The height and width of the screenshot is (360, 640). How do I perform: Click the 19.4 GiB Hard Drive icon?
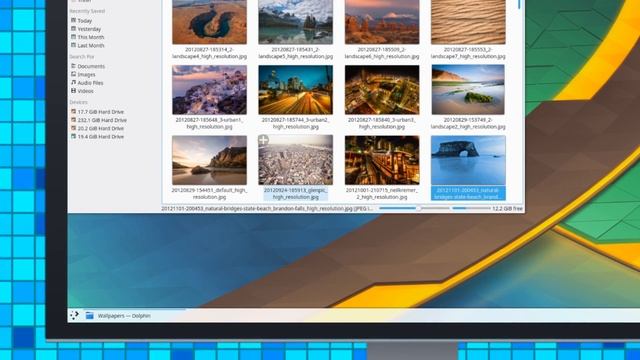(x=73, y=136)
